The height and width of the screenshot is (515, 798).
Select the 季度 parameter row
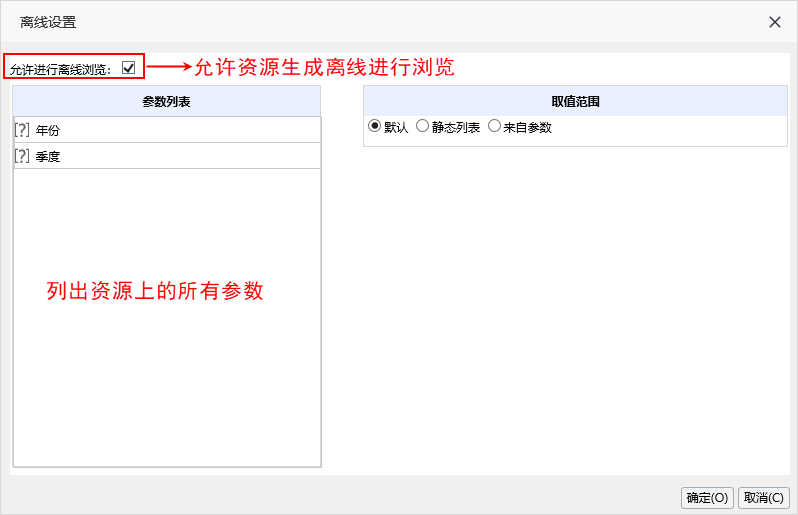167,156
